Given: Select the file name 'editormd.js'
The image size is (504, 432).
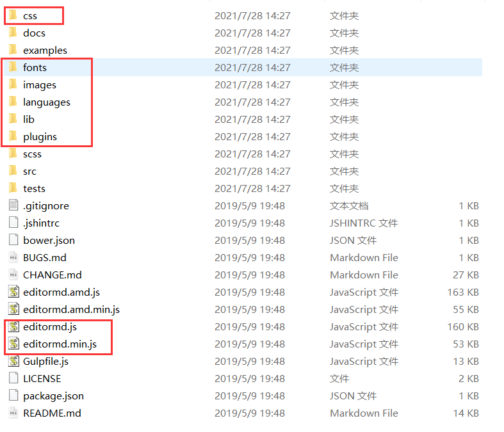Looking at the screenshot, I should (x=50, y=327).
